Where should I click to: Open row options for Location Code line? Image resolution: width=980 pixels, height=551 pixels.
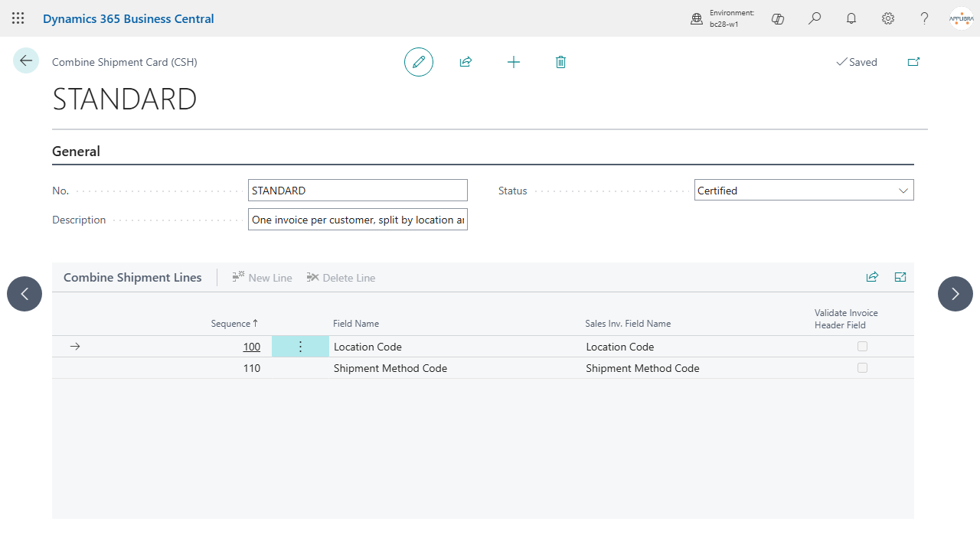300,347
